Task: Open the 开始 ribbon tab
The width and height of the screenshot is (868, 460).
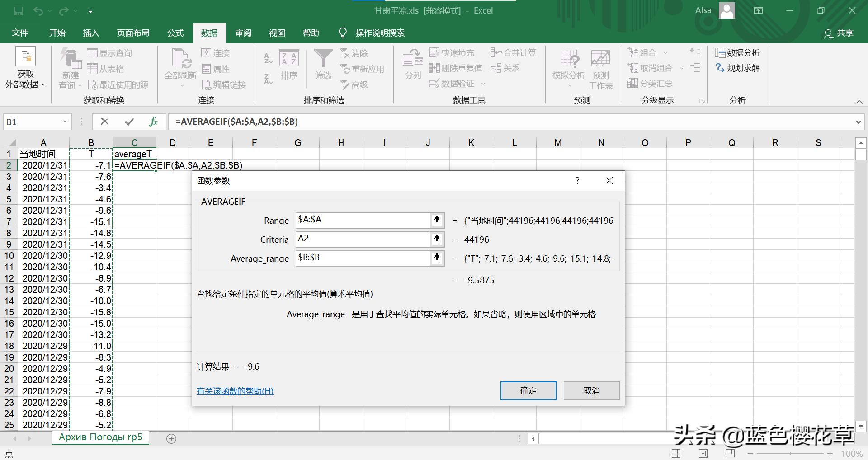Action: coord(57,33)
